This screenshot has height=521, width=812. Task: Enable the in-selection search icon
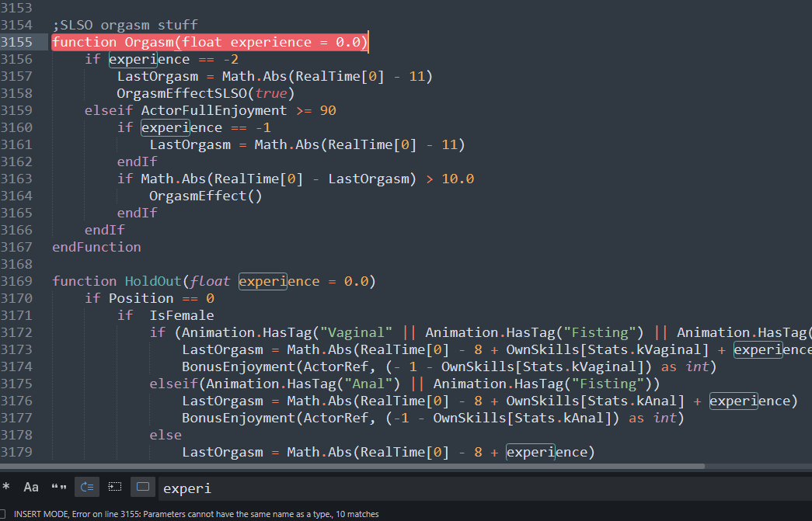click(x=115, y=488)
